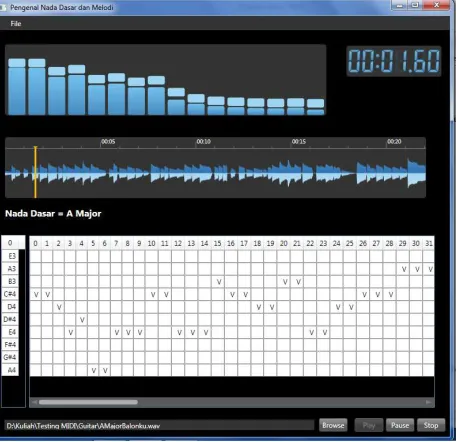The image size is (460, 442).
Task: Click the horizontal scrollbar thumb under the grid
Action: tap(88, 402)
